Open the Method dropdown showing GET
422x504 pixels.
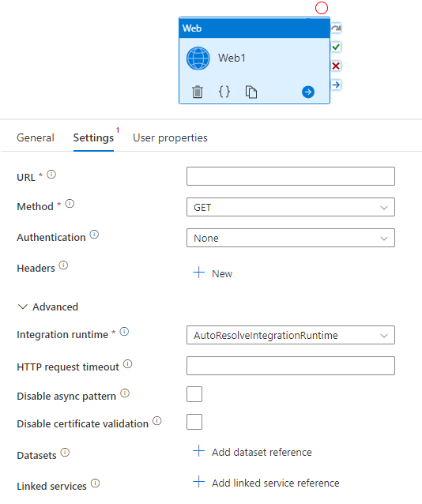(x=291, y=207)
